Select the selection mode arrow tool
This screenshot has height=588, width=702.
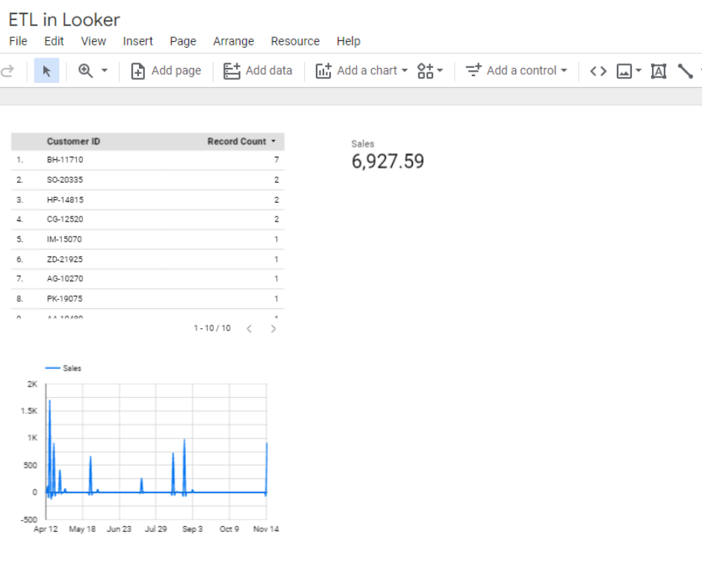tap(46, 71)
